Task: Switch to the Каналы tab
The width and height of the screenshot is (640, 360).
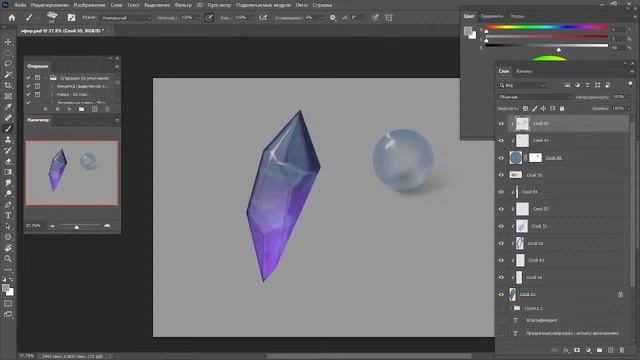Action: (524, 71)
